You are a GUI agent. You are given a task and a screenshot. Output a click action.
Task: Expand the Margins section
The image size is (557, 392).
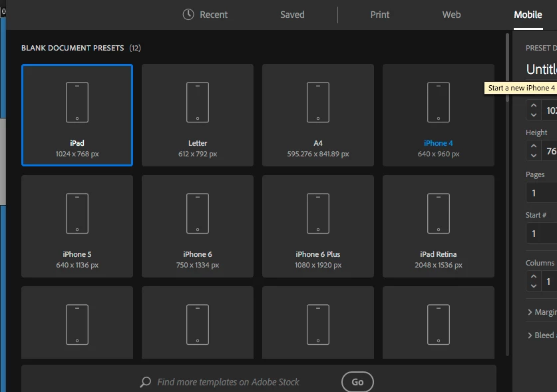(542, 312)
